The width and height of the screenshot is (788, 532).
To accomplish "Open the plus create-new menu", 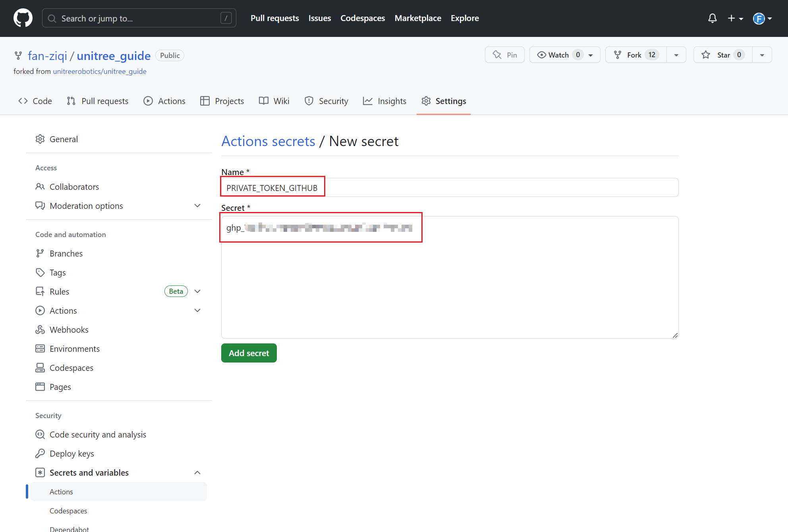I will tap(735, 18).
